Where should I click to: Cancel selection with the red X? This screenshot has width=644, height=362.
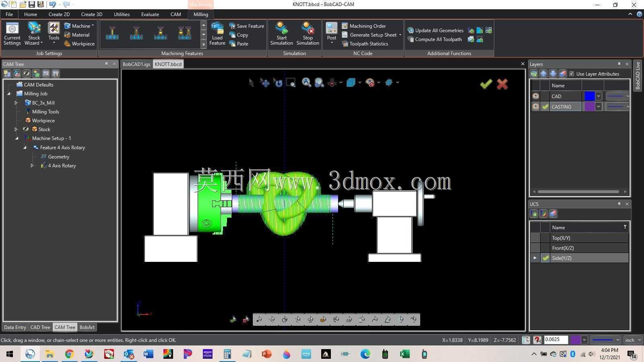502,84
